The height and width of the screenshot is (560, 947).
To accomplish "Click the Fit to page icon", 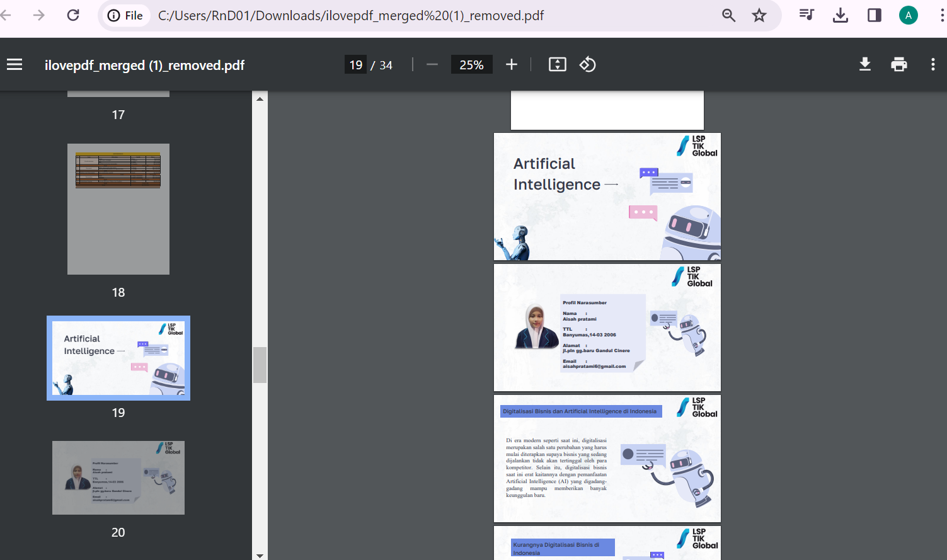I will (558, 64).
